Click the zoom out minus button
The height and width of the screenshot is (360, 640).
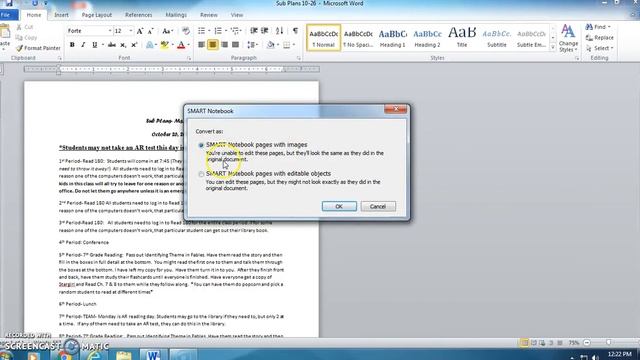point(587,343)
